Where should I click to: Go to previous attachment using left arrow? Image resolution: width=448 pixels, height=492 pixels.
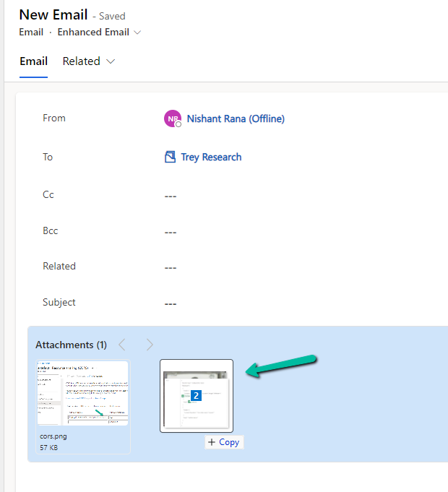click(x=122, y=345)
